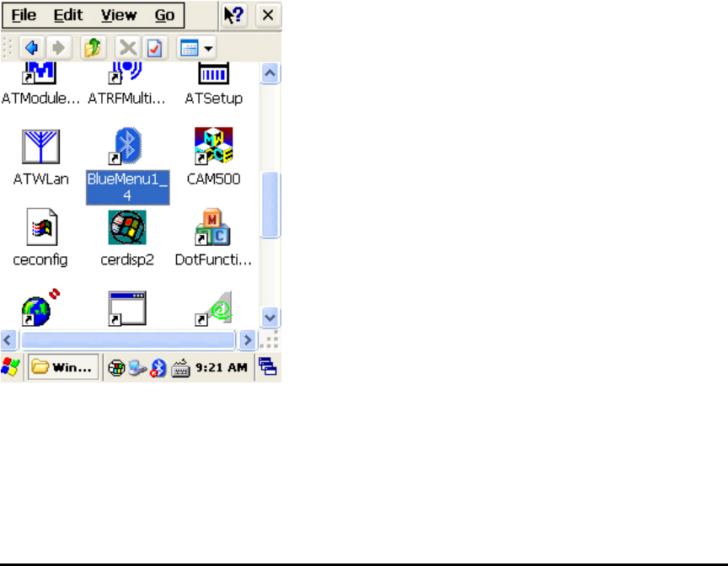Select the cerdisp2 icon
This screenshot has width=728, height=566.
127,227
